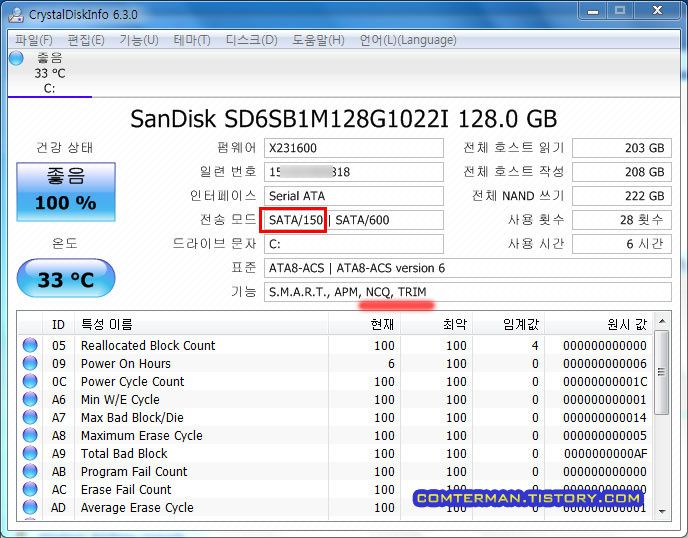Select the C: drive tab with 33 °C
This screenshot has width=688, height=538.
coord(50,73)
